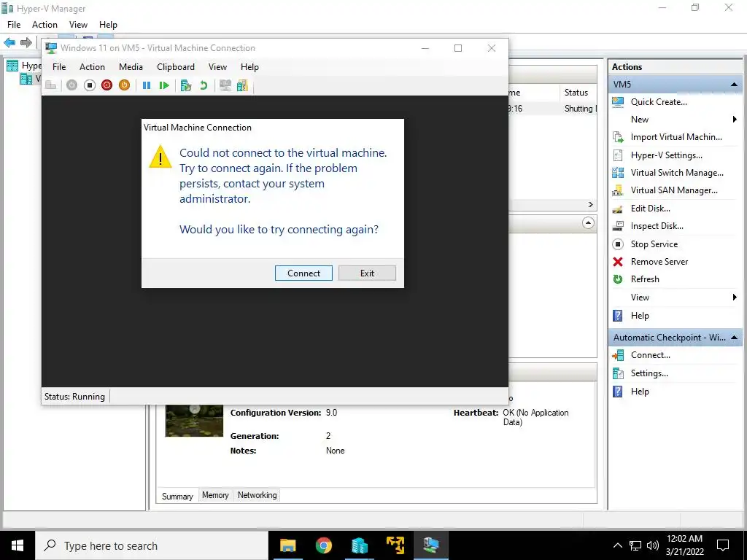Click the Checkpoint toolbar icon

pos(186,85)
